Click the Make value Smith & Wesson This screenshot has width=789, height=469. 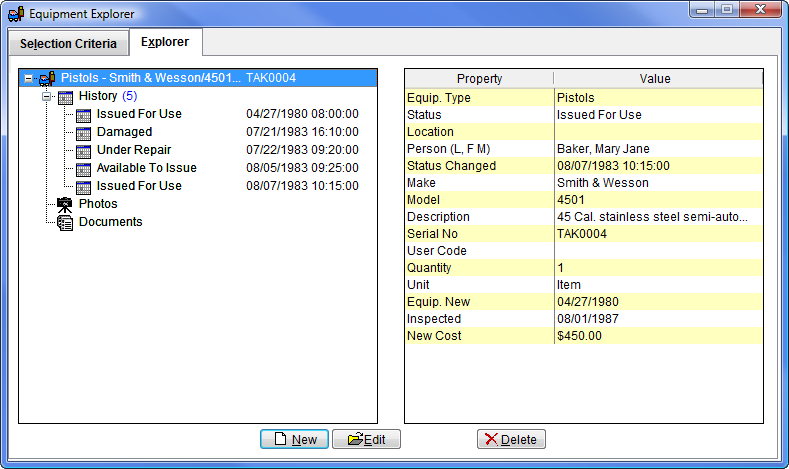tap(602, 183)
